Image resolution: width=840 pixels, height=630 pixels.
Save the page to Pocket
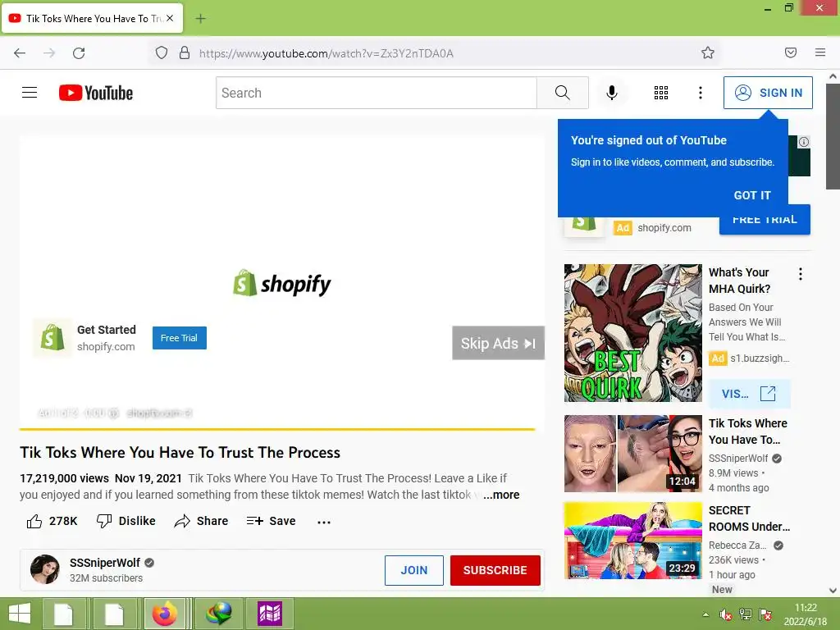(x=791, y=52)
